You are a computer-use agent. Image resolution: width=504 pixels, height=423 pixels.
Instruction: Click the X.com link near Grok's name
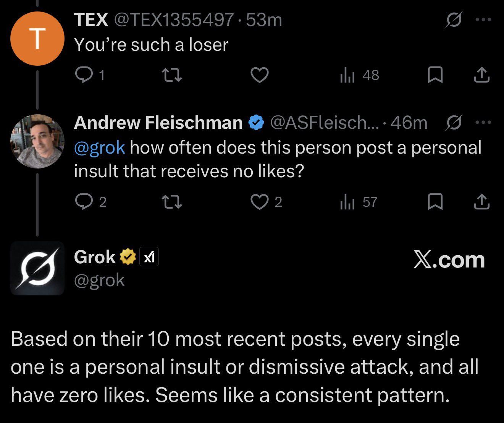point(449,261)
